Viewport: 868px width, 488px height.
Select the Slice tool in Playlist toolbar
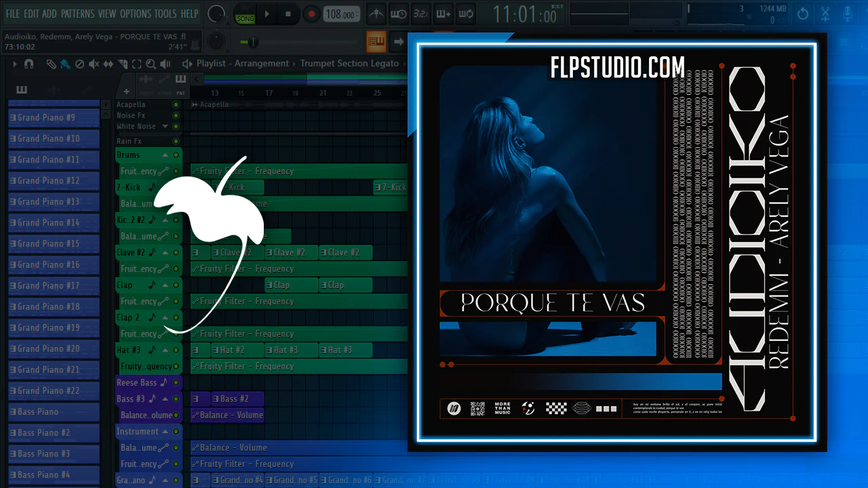[123, 64]
